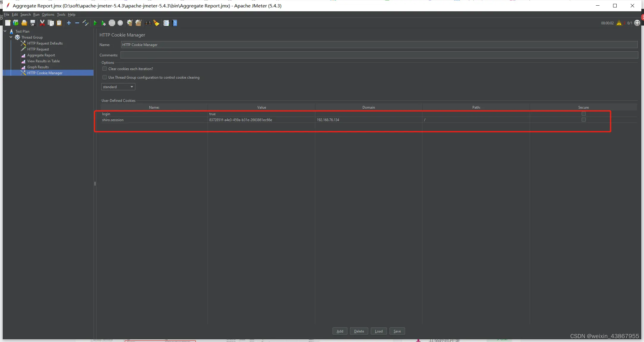The width and height of the screenshot is (644, 342).
Task: Check Use Thread Group configuration to control cookie clearing
Action: pos(105,77)
